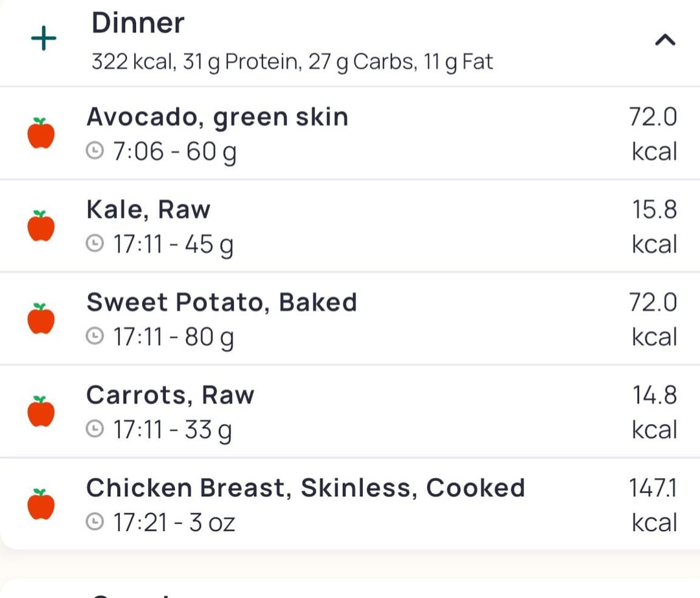Tap the Dinner section title

pyautogui.click(x=138, y=23)
